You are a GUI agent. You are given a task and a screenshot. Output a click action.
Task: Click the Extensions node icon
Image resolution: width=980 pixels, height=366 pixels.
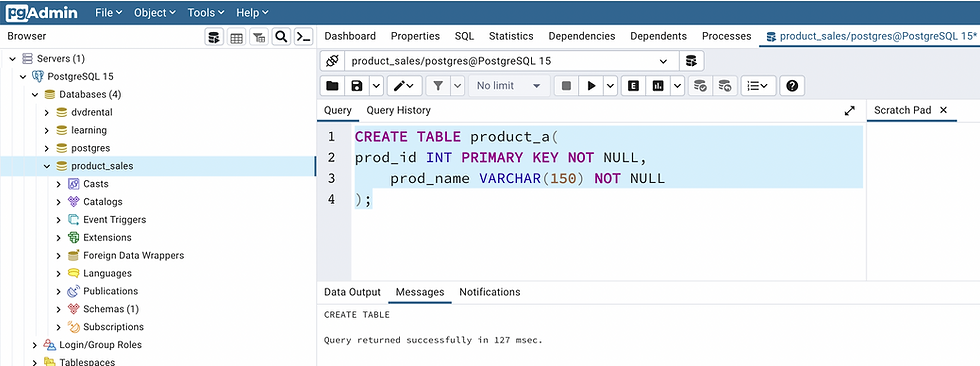[73, 237]
